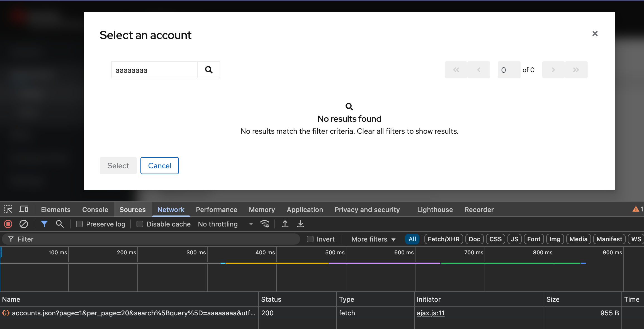Check the Disable cache checkbox
Screen dimensions: 644x329
tap(140, 224)
